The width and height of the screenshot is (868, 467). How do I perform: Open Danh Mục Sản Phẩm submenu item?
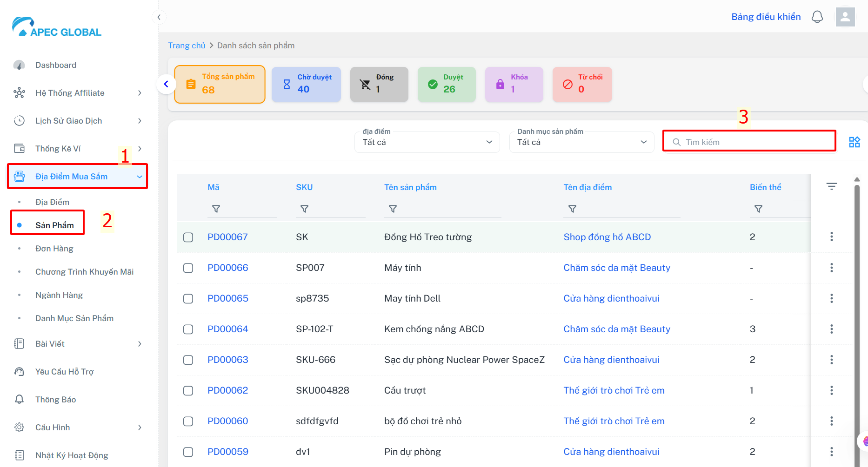(x=74, y=318)
